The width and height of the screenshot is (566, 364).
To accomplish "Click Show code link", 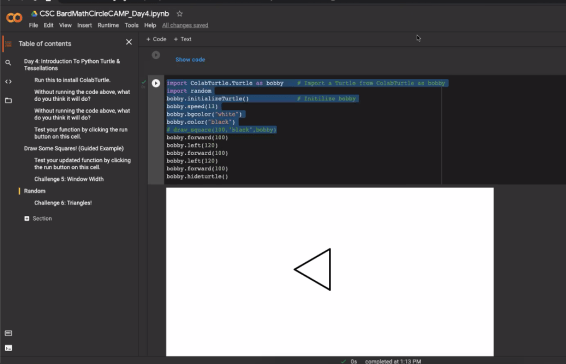I will click(190, 60).
